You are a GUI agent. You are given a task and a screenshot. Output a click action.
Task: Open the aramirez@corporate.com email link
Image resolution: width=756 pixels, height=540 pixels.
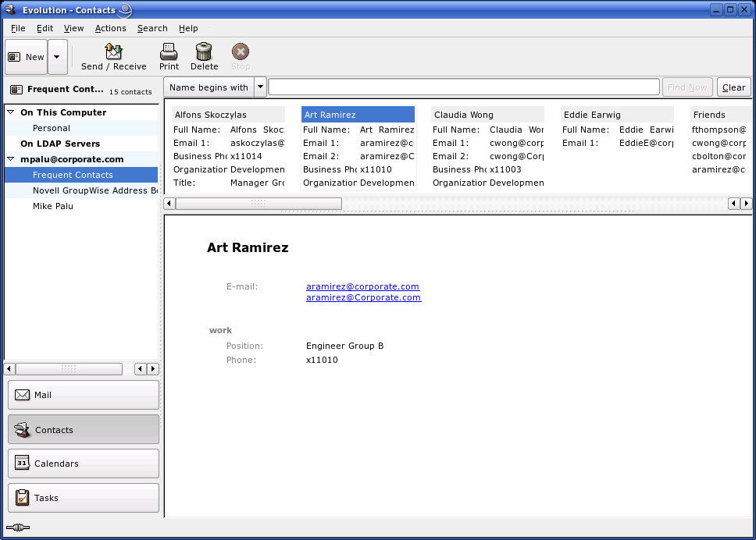point(362,286)
